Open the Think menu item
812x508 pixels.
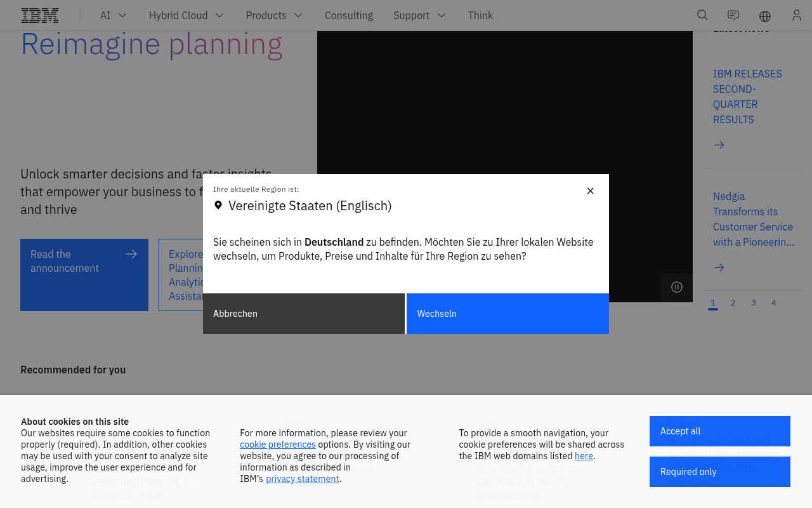tap(480, 15)
